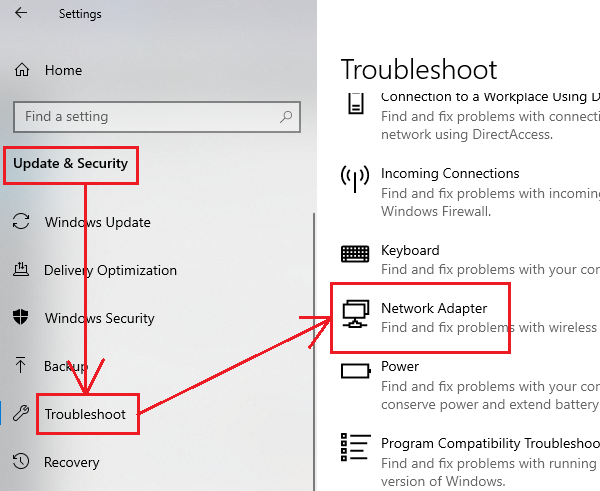Image resolution: width=600 pixels, height=491 pixels.
Task: Click the Windows Security shield icon
Action: (21, 318)
